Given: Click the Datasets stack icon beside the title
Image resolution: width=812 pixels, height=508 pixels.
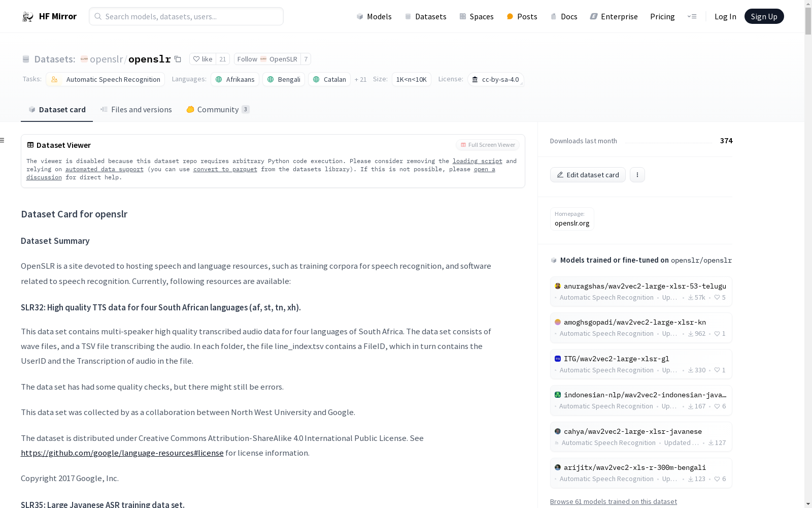Looking at the screenshot, I should 26,59.
